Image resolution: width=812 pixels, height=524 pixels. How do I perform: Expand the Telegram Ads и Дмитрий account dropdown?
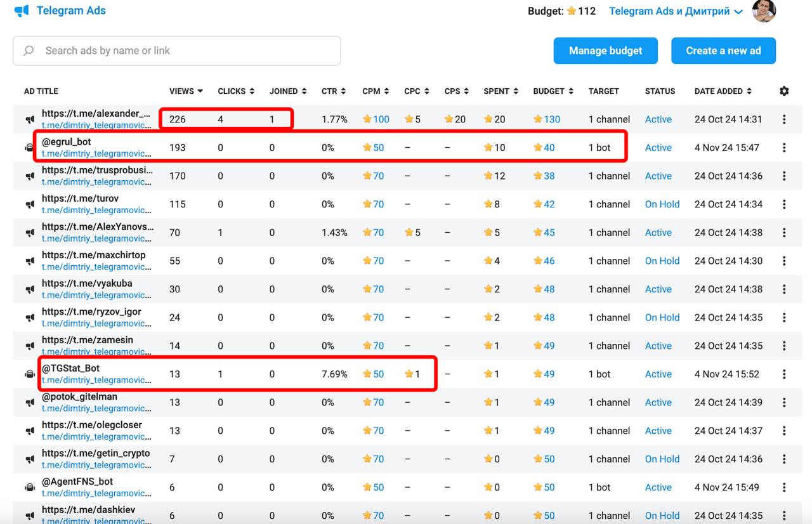tap(676, 11)
